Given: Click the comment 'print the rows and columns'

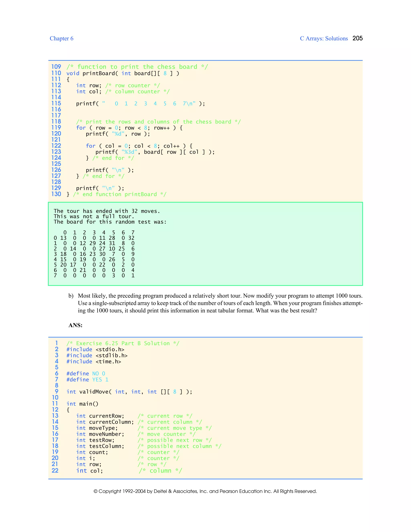Looking at the screenshot, I should 158,122.
